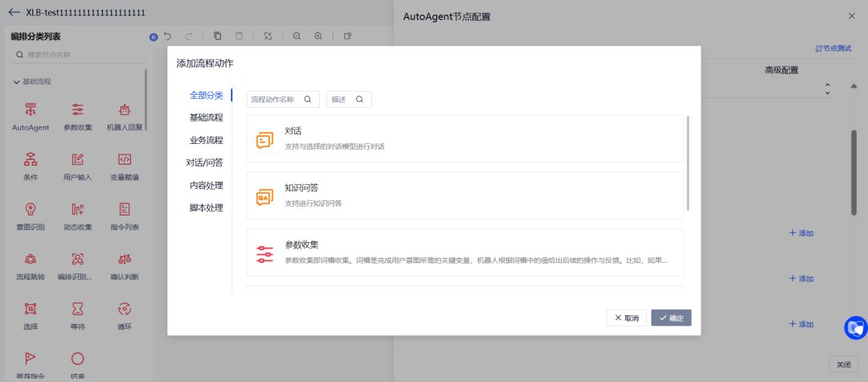This screenshot has height=382, width=868.
Task: Select the AutoAgent node icon in sidebar
Action: point(31,109)
